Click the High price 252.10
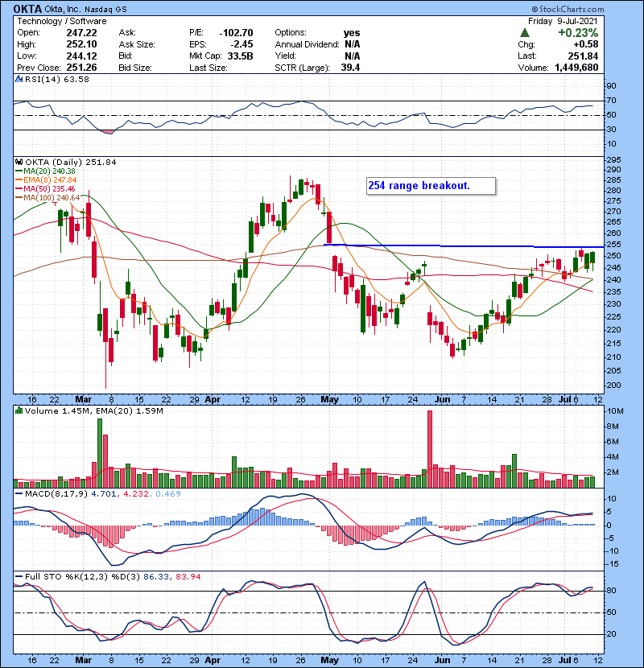This screenshot has width=644, height=668. pyautogui.click(x=81, y=44)
